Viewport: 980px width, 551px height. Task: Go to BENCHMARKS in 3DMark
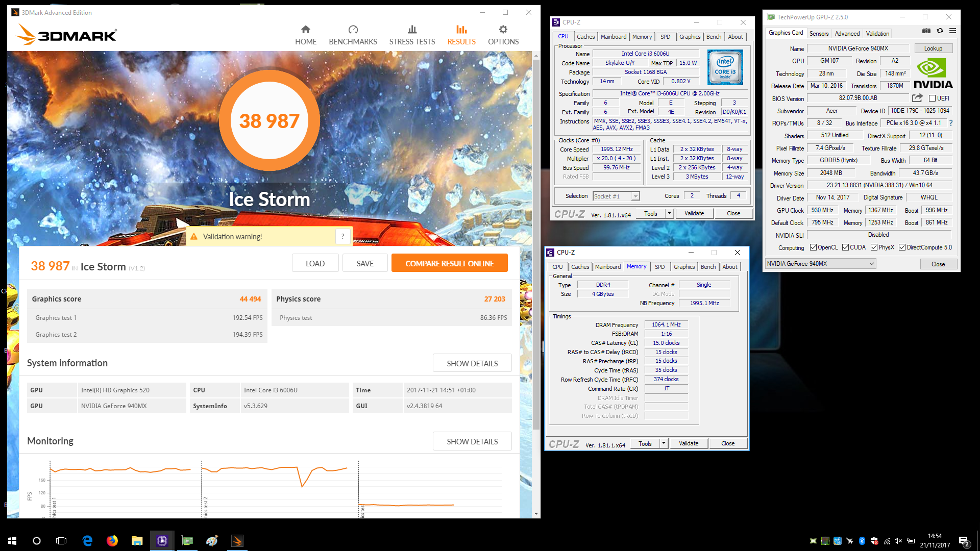(x=353, y=35)
